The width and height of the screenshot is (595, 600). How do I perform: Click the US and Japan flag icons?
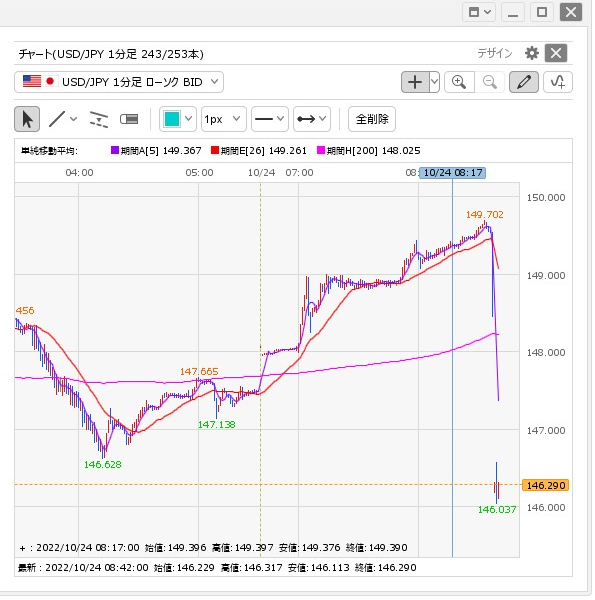click(40, 82)
